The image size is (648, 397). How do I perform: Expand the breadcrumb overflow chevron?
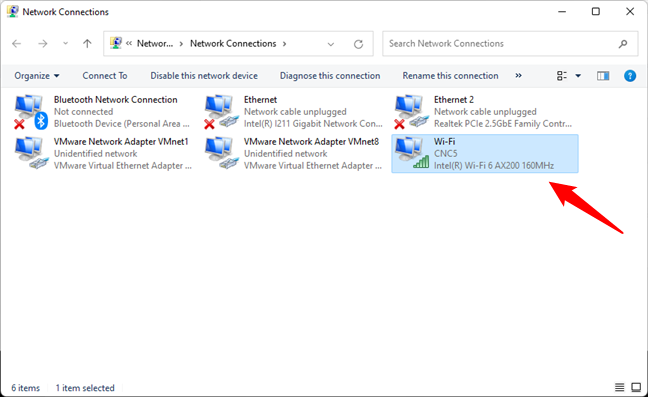pyautogui.click(x=129, y=43)
